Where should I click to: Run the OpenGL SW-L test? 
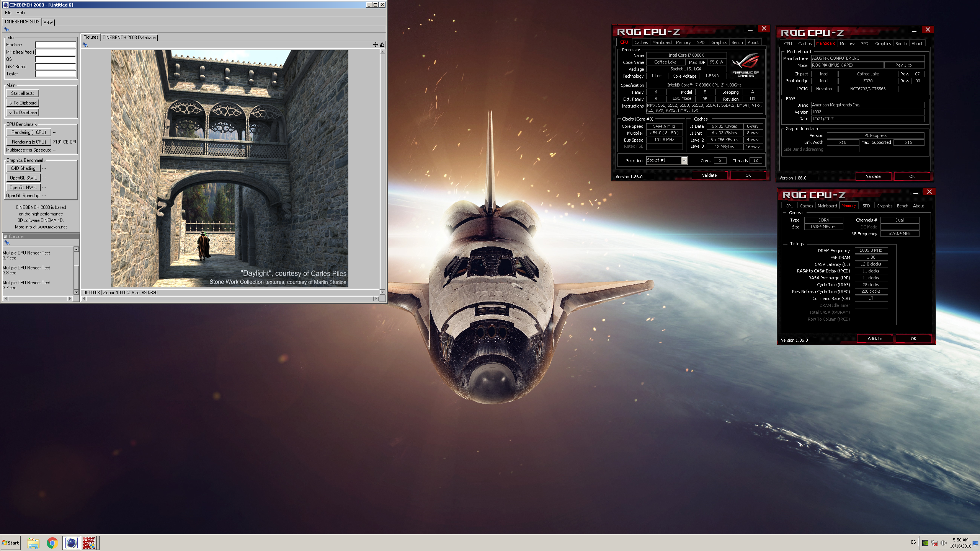[23, 178]
